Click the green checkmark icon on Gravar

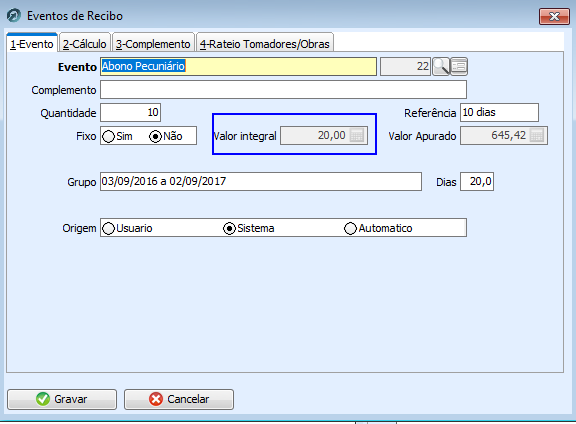[43, 399]
